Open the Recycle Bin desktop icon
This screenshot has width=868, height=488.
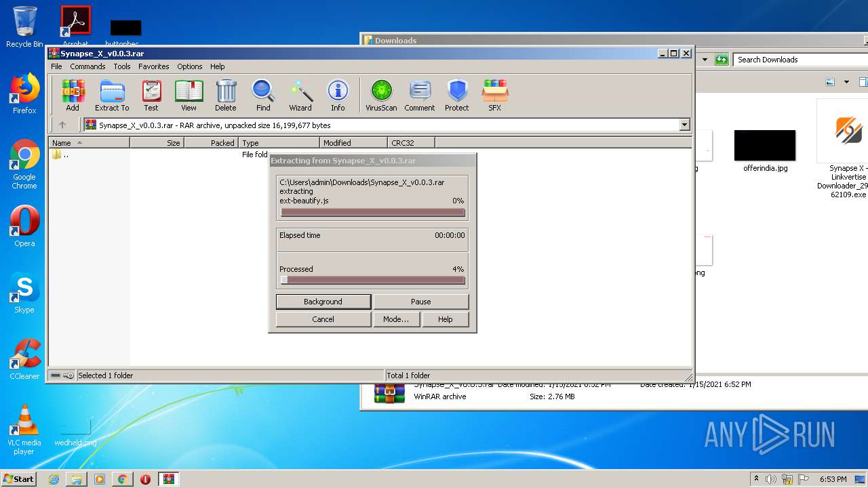(24, 27)
